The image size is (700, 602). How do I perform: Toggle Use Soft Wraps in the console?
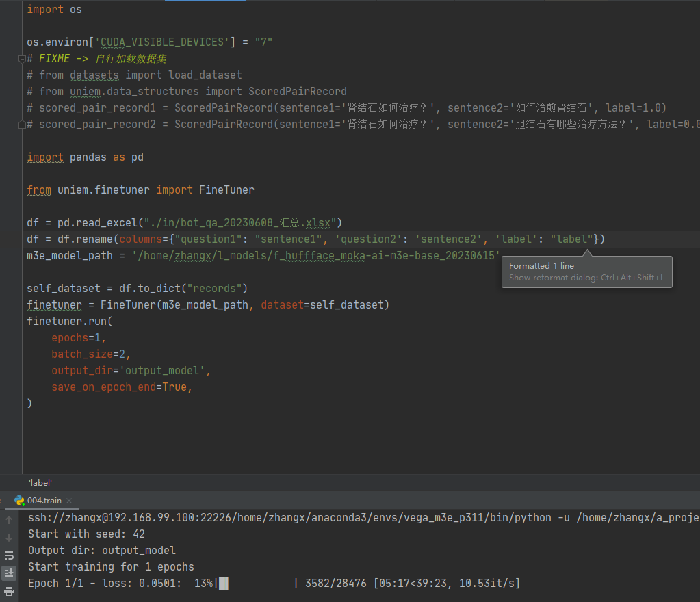9,555
